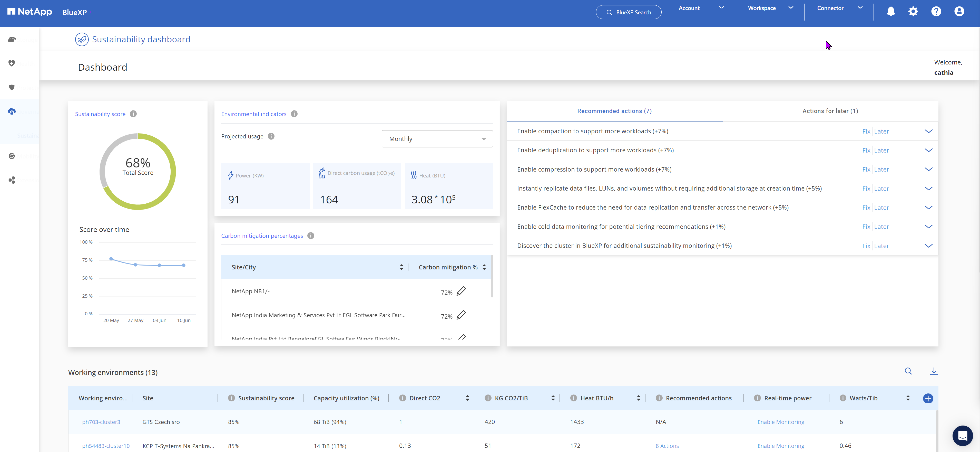980x452 pixels.
Task: Edit NetApp NB1 carbon mitigation pencil
Action: [x=461, y=291]
